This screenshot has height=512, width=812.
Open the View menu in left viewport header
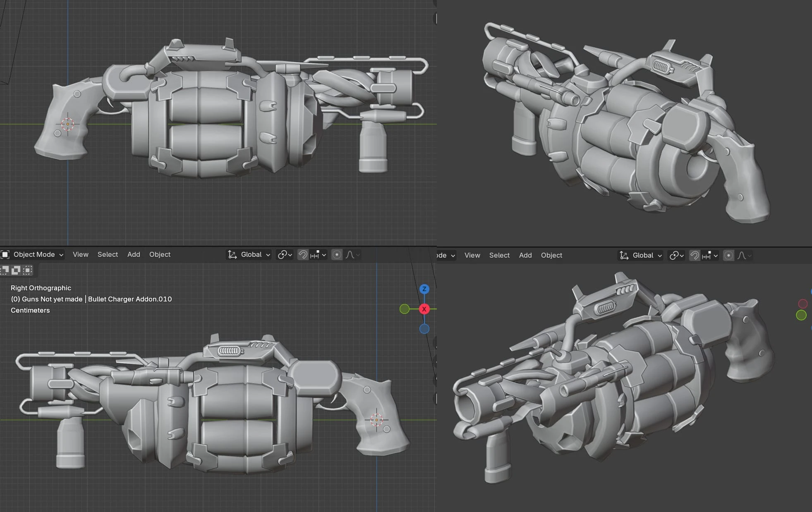(x=80, y=254)
